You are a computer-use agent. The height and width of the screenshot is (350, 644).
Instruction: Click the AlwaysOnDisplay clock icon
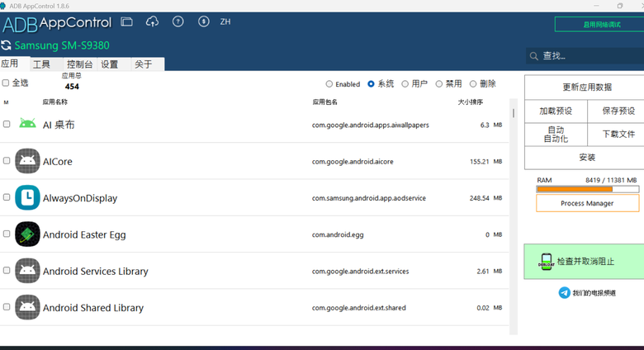(27, 197)
